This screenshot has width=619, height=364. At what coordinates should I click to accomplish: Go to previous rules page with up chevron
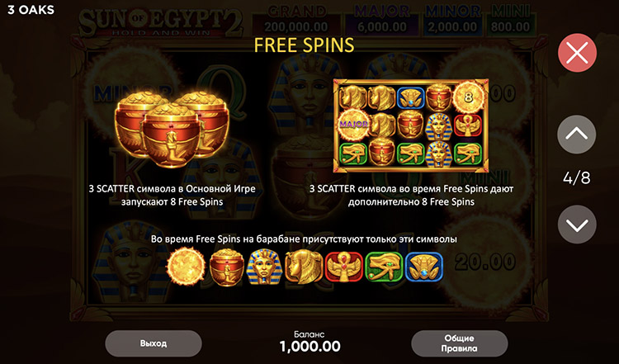tap(577, 135)
